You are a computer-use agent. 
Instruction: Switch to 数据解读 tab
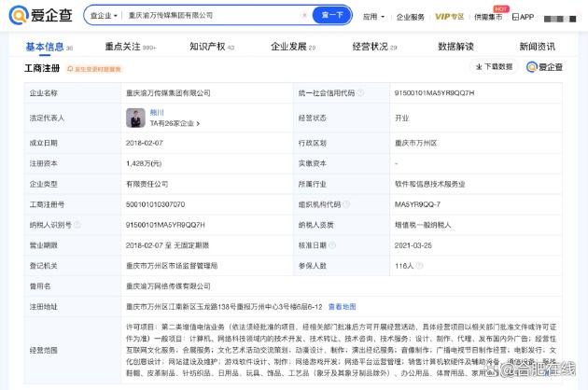coord(455,47)
